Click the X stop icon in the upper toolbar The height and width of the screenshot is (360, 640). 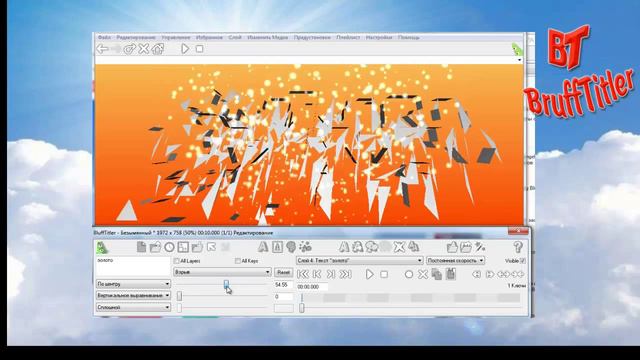click(x=144, y=49)
